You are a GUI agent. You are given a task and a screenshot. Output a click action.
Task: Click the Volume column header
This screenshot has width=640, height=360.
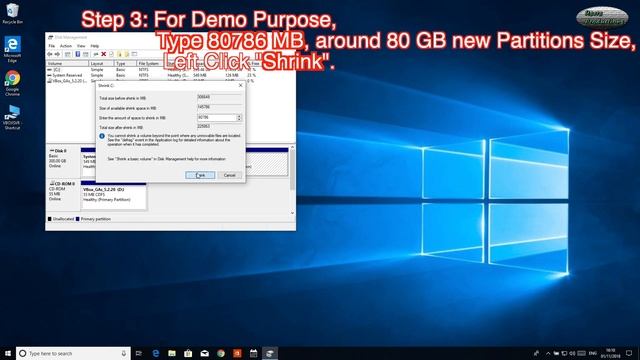(x=67, y=64)
